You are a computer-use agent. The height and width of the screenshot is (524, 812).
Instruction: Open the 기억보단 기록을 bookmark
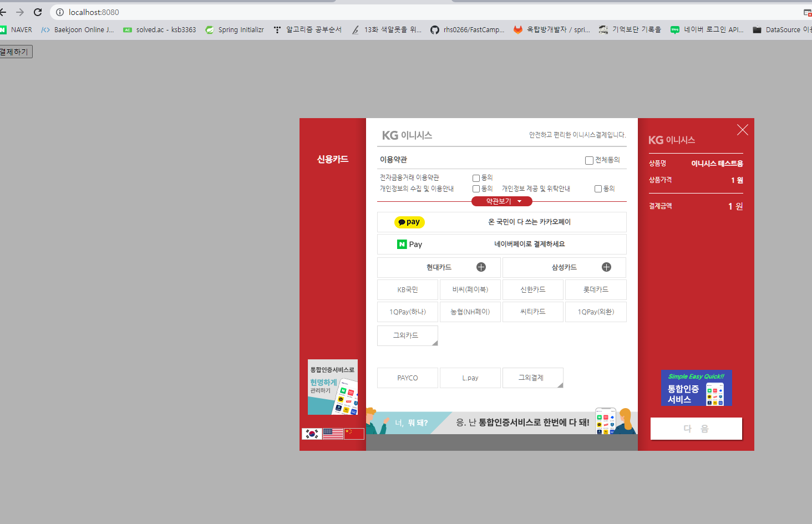630,30
